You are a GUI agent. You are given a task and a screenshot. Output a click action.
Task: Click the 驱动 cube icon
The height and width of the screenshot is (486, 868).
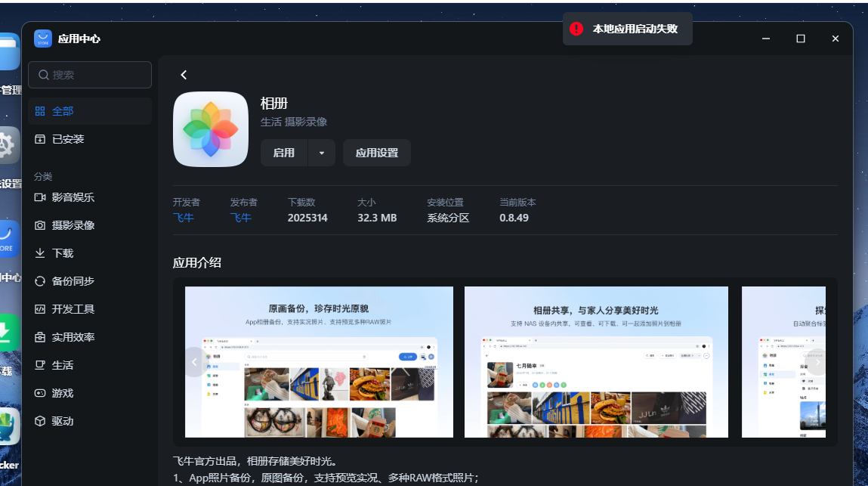point(40,421)
